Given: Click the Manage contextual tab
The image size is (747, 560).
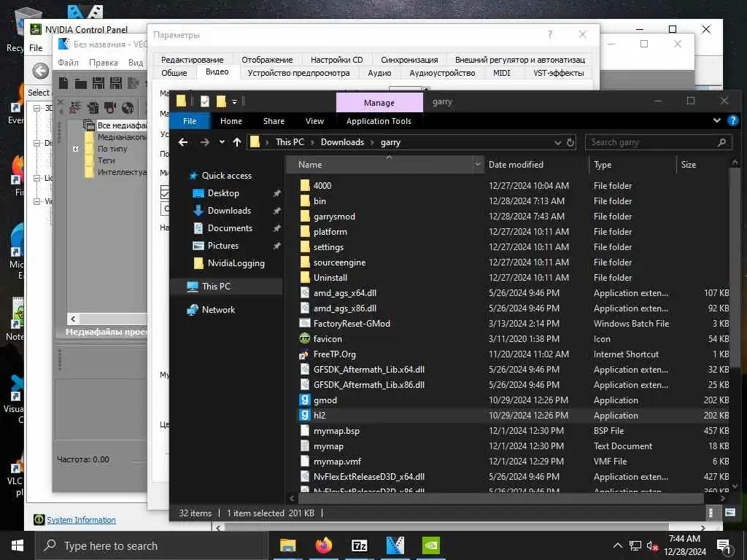Looking at the screenshot, I should click(379, 102).
